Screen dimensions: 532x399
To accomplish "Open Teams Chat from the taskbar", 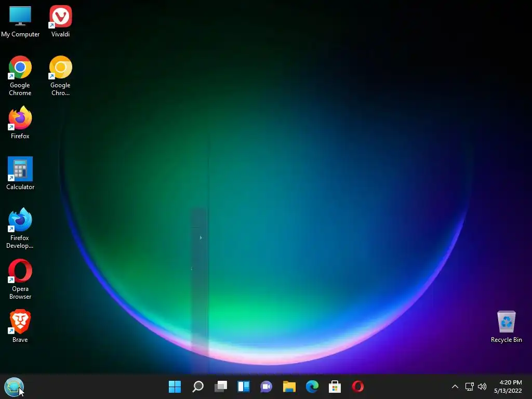I will pyautogui.click(x=267, y=387).
